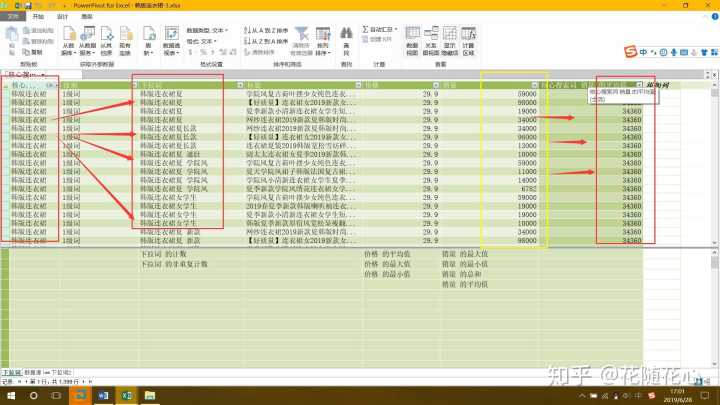Switch to Diagram View (关系图视图)
The image size is (720, 405).
tap(432, 42)
